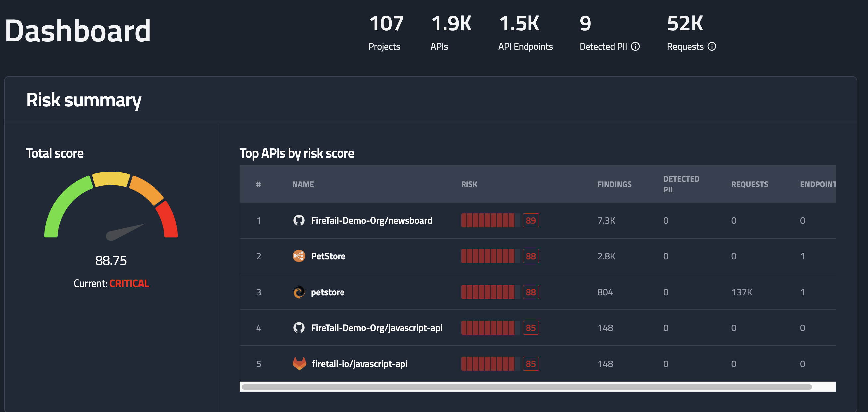This screenshot has width=868, height=412.
Task: Sort table by the RISK column header
Action: pyautogui.click(x=469, y=184)
